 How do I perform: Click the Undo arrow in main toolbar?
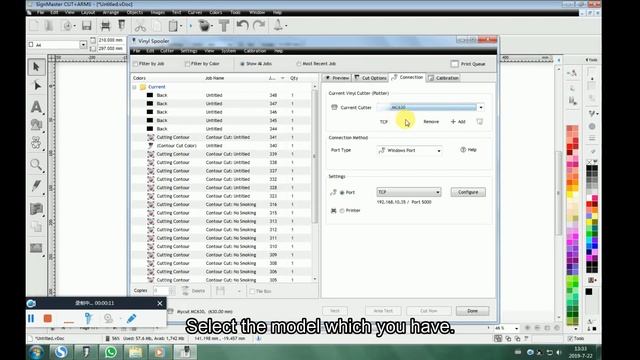[x=242, y=26]
